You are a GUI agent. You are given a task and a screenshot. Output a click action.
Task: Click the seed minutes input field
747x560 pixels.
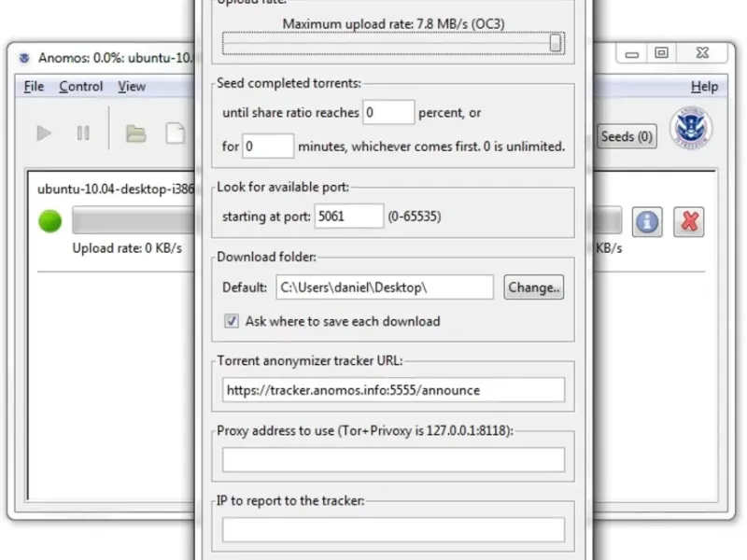coord(268,147)
